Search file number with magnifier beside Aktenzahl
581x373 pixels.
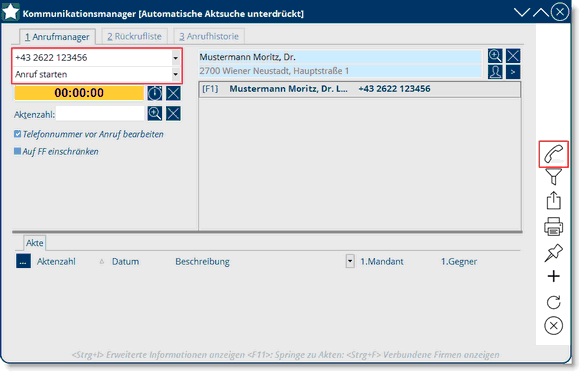click(x=155, y=113)
